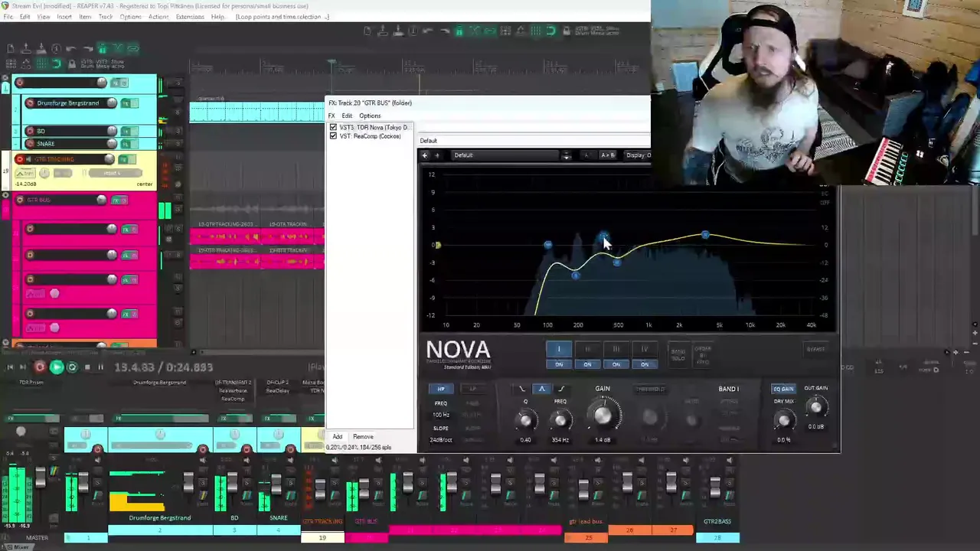Click the red Record button in transport
Viewport: 980px width, 551px height.
tap(40, 367)
